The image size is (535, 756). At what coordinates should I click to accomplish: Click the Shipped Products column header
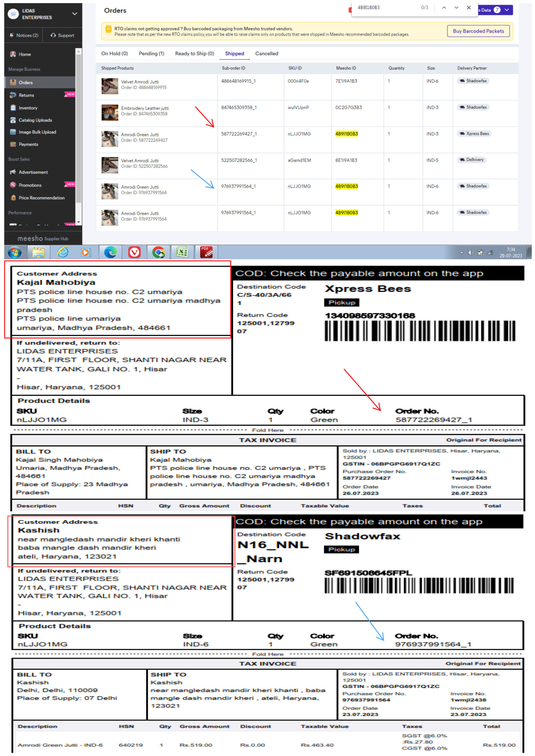point(117,68)
